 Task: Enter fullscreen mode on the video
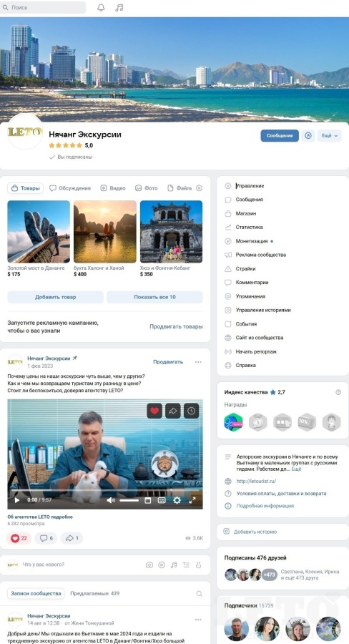[x=192, y=500]
